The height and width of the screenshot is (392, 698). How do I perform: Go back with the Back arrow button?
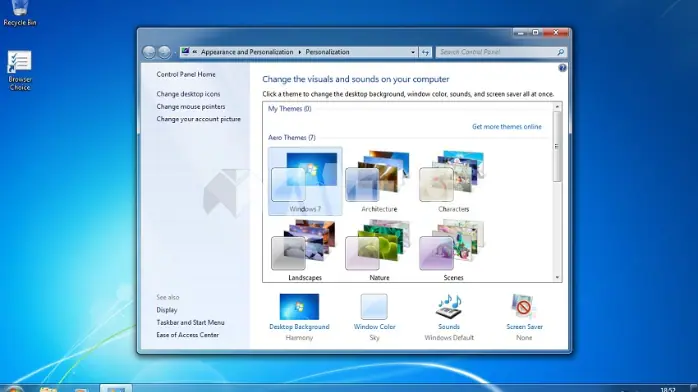(149, 52)
